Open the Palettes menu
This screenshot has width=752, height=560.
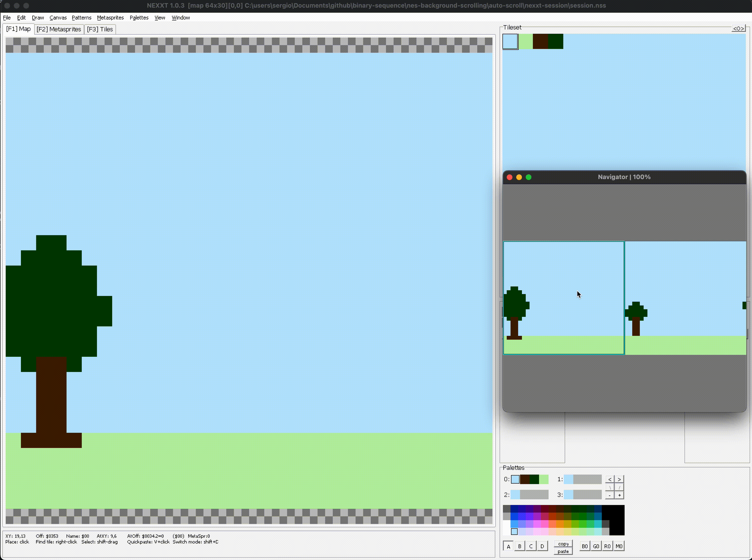139,18
